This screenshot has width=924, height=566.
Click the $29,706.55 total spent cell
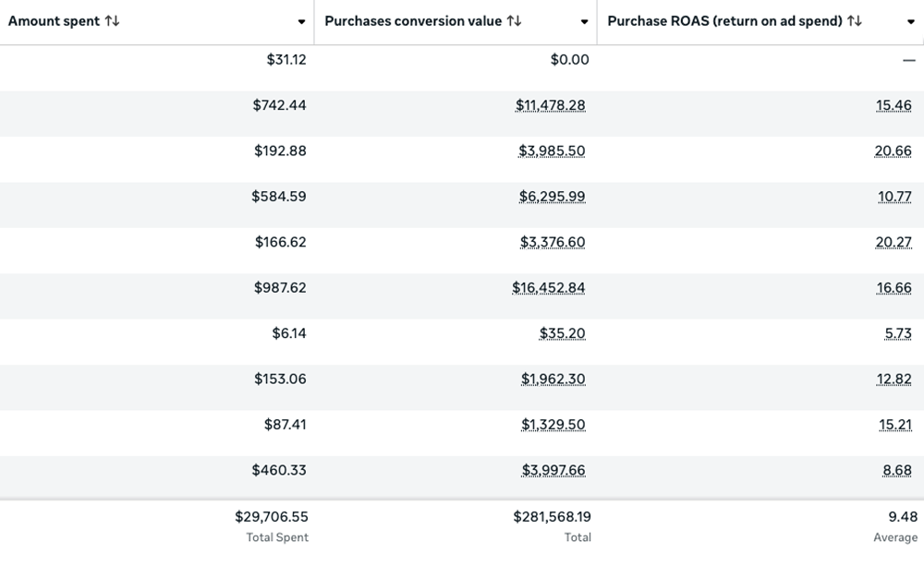[271, 518]
